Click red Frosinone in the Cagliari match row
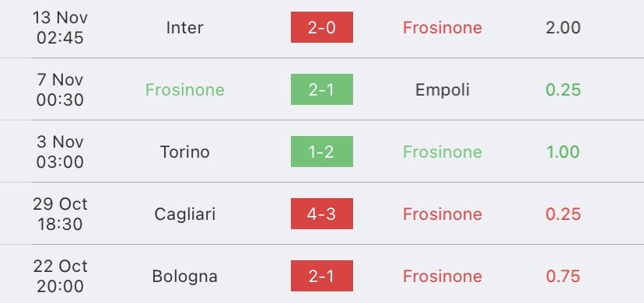The image size is (644, 303). click(x=443, y=214)
